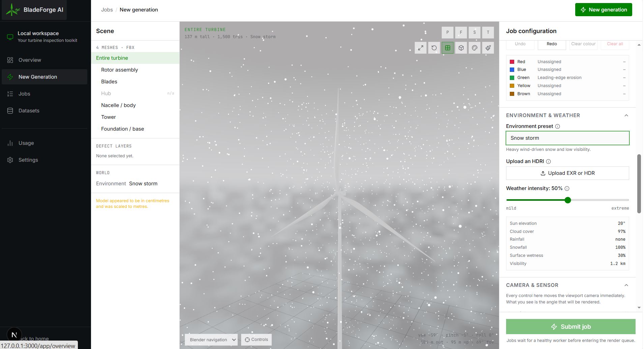Image resolution: width=644 pixels, height=349 pixels.
Task: Click the 3D cube icon in the viewport toolbar
Action: [461, 48]
